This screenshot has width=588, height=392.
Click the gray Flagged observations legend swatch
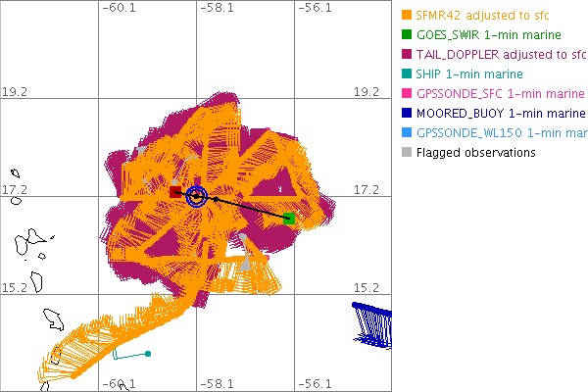click(406, 152)
